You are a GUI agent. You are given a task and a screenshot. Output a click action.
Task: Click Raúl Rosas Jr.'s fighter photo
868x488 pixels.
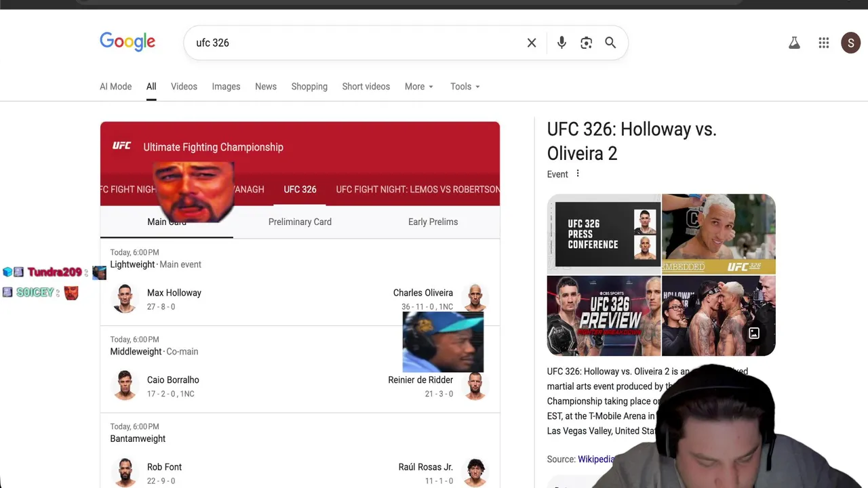[475, 472]
